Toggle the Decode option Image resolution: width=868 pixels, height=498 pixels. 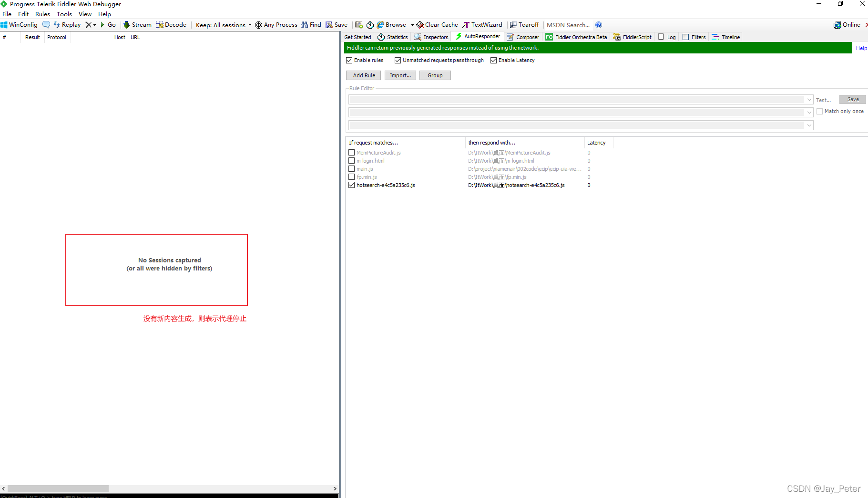(171, 25)
